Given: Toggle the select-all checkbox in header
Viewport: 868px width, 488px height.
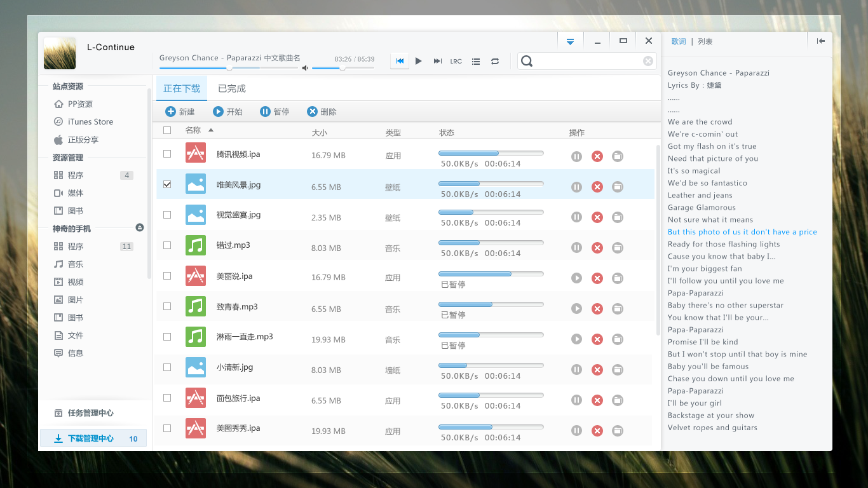Looking at the screenshot, I should click(167, 130).
